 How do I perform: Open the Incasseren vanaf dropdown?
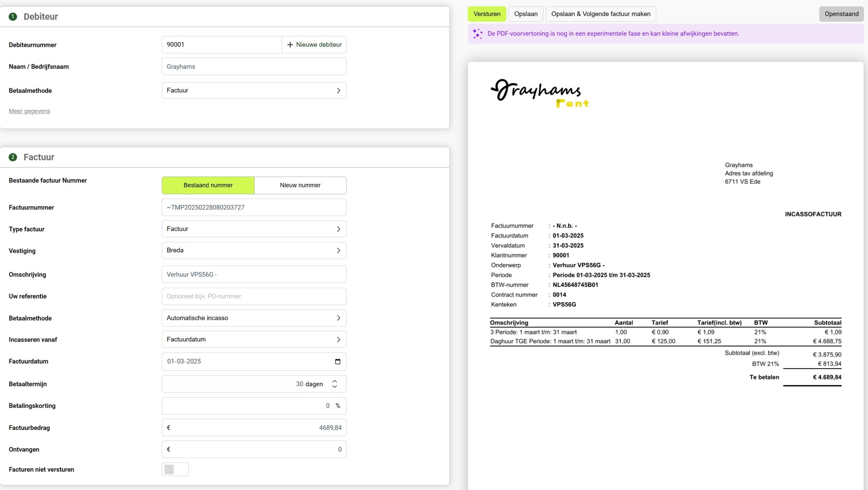(254, 339)
